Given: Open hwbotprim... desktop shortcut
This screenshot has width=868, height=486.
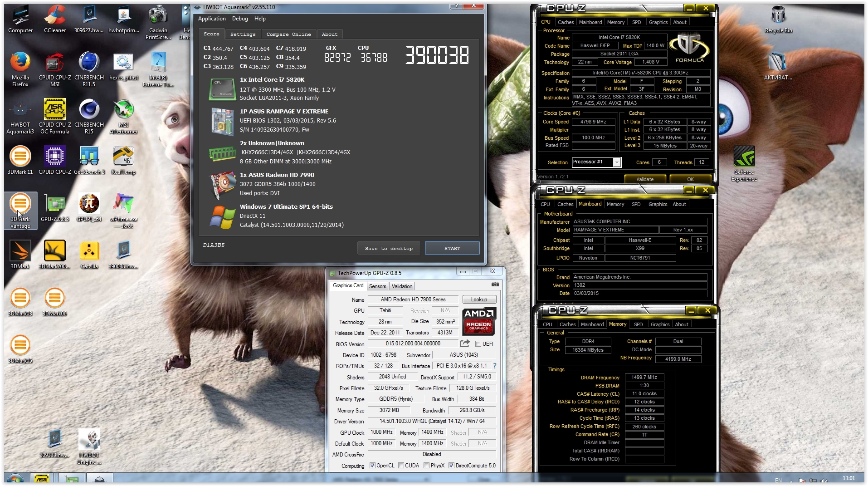Looking at the screenshot, I should [x=123, y=19].
